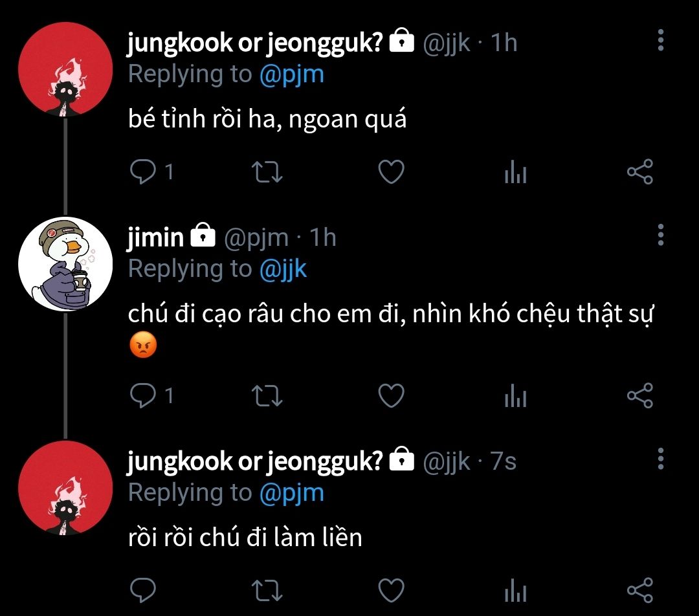
Task: Like jimin's tweet
Action: click(x=391, y=395)
